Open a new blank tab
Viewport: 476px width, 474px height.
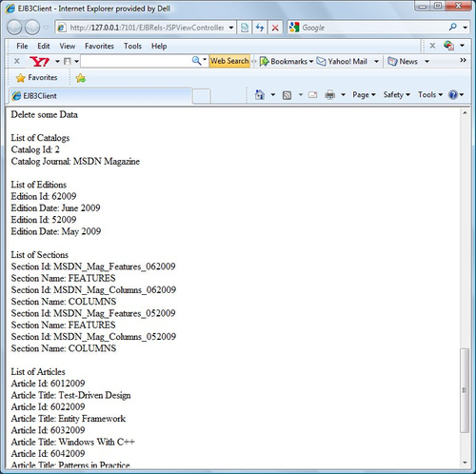click(201, 96)
